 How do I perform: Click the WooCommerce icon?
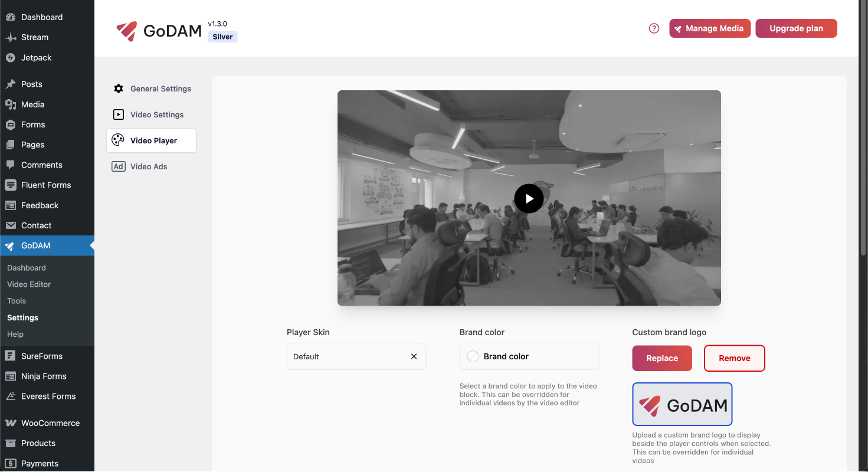tap(11, 423)
